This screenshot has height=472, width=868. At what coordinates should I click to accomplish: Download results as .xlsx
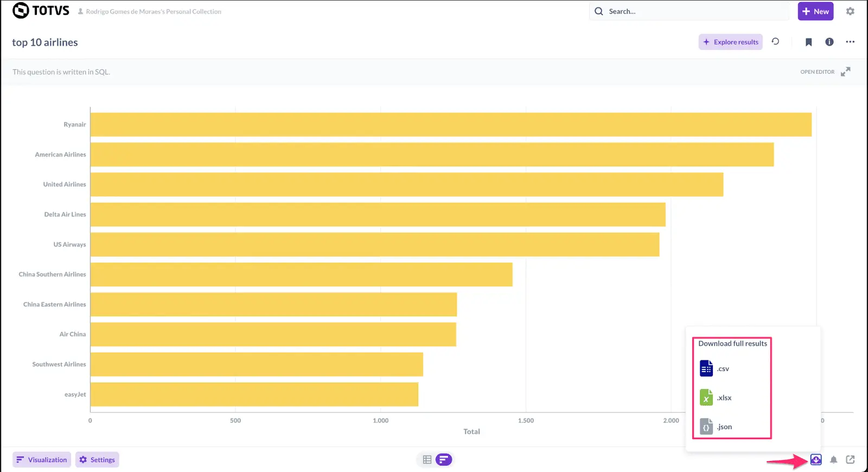(x=716, y=398)
